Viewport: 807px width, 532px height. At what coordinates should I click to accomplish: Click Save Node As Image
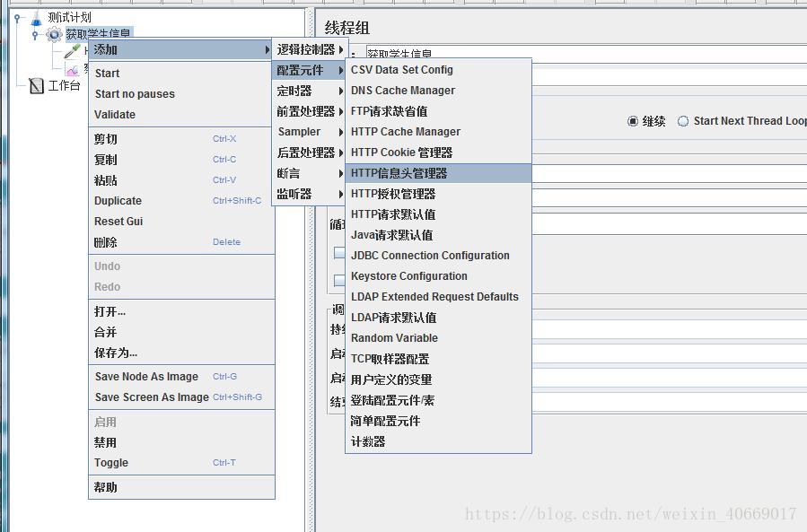pyautogui.click(x=181, y=377)
